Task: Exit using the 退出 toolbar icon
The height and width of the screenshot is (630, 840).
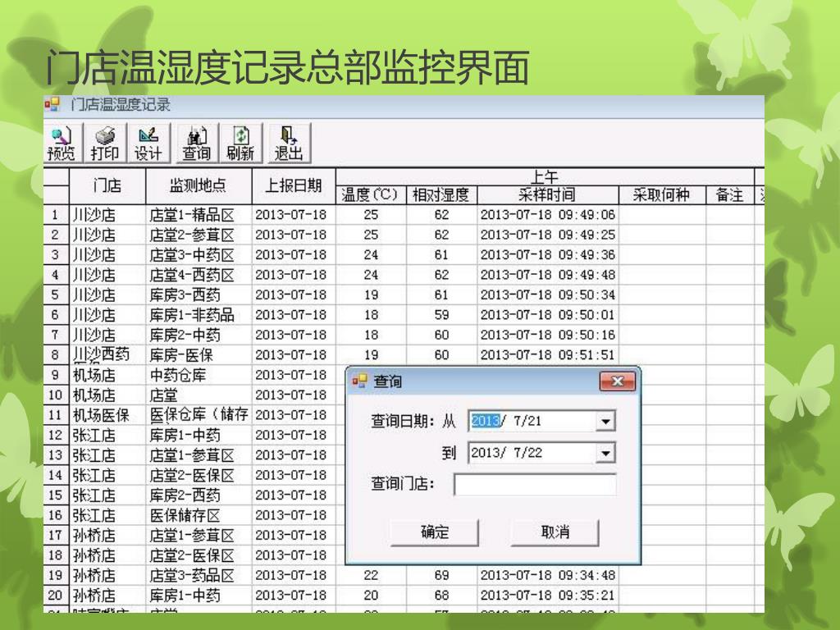Action: click(x=289, y=143)
